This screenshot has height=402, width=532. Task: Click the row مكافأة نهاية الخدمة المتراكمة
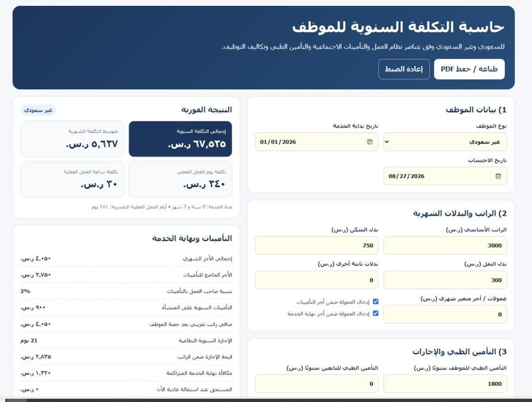[126, 373]
